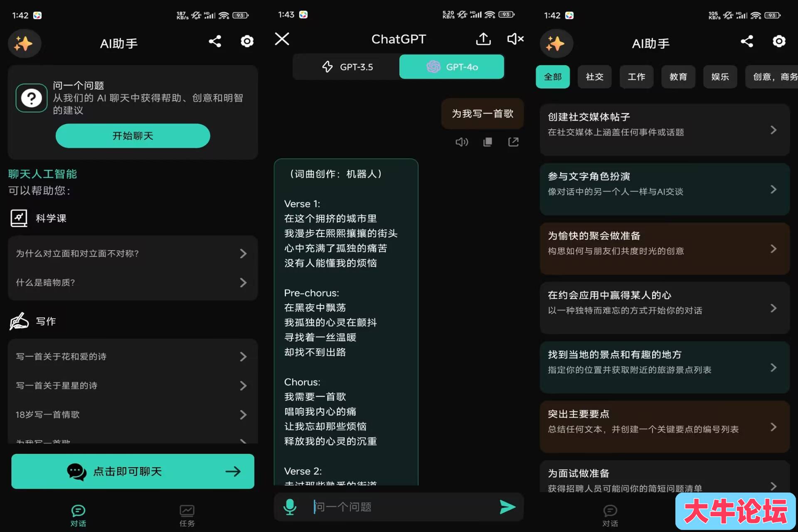Expand the 为什么对立面和对立面不对称? row chevron
The width and height of the screenshot is (798, 532).
click(243, 254)
